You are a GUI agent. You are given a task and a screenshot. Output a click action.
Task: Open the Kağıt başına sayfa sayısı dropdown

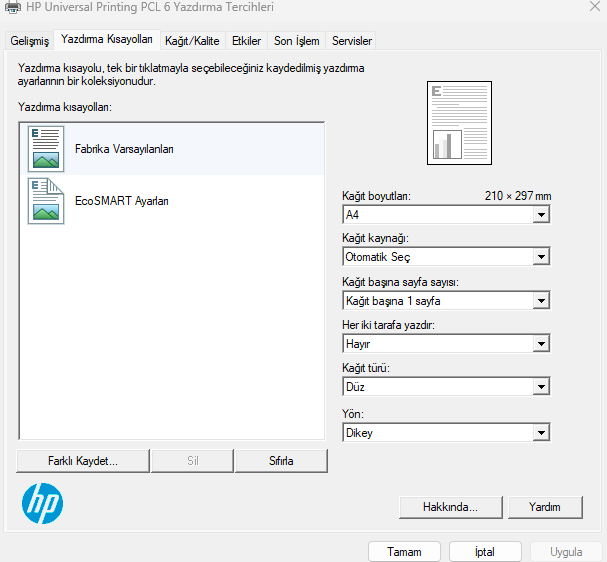(x=446, y=301)
